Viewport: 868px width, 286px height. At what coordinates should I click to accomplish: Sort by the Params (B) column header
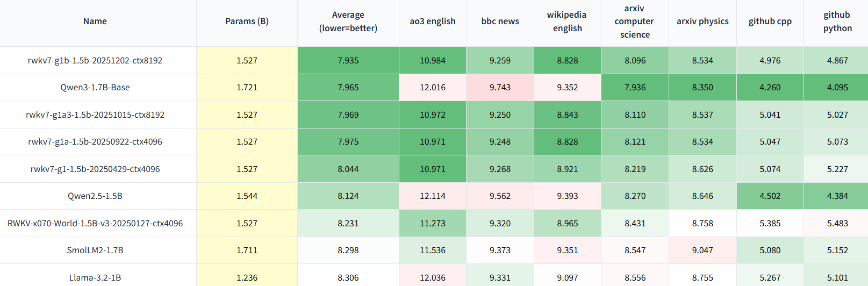point(247,22)
